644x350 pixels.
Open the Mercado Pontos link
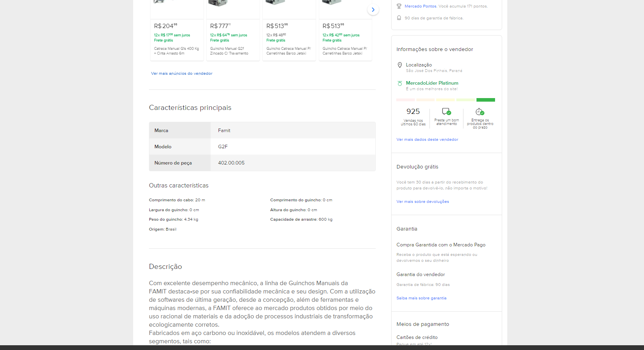coord(420,6)
